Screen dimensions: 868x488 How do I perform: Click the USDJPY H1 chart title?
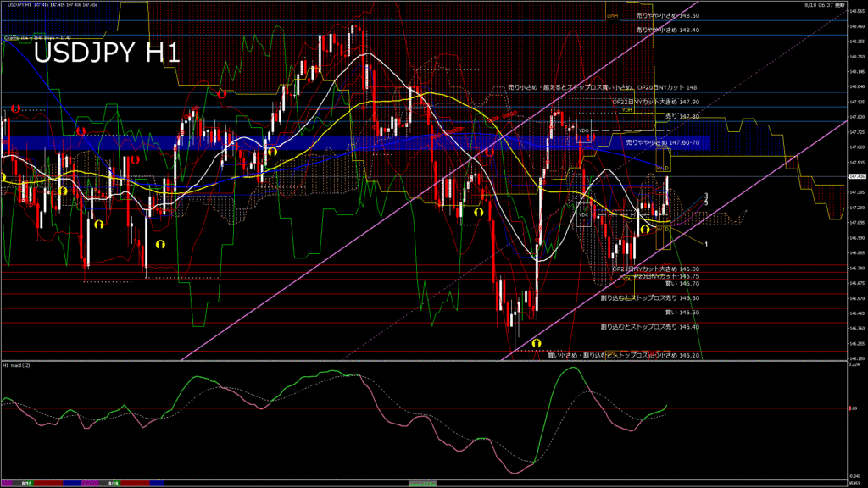(x=106, y=53)
